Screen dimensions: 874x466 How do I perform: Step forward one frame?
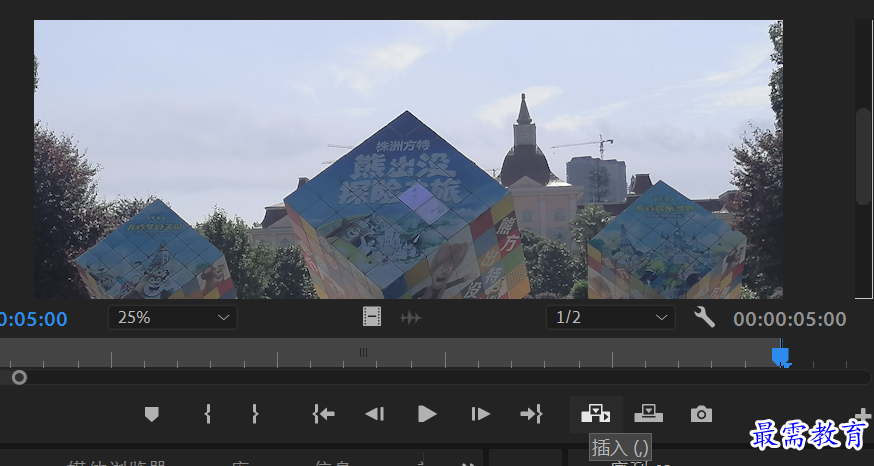pyautogui.click(x=480, y=414)
